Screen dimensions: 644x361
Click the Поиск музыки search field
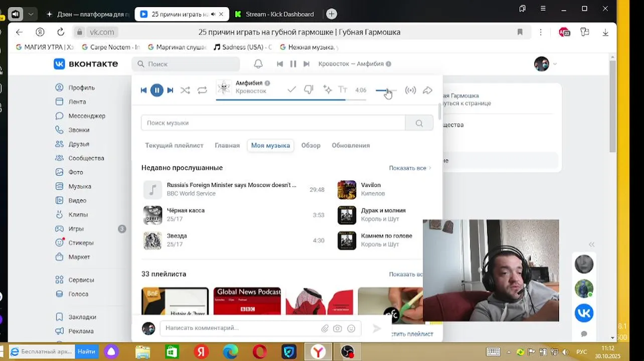coord(273,123)
